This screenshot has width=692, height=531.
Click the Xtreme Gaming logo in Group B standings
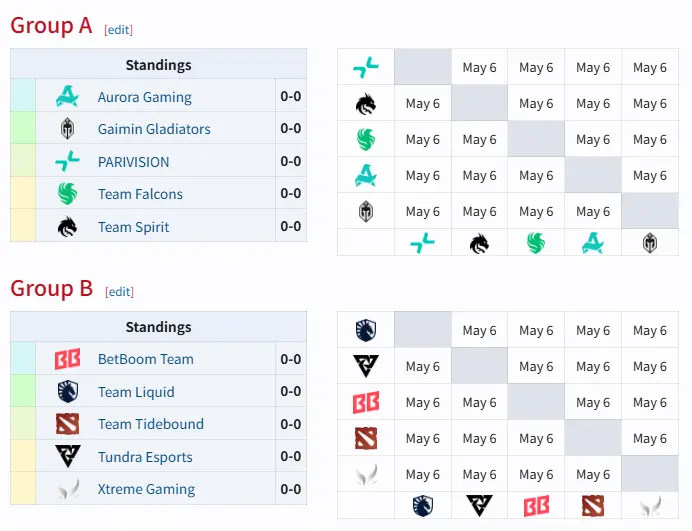point(68,489)
